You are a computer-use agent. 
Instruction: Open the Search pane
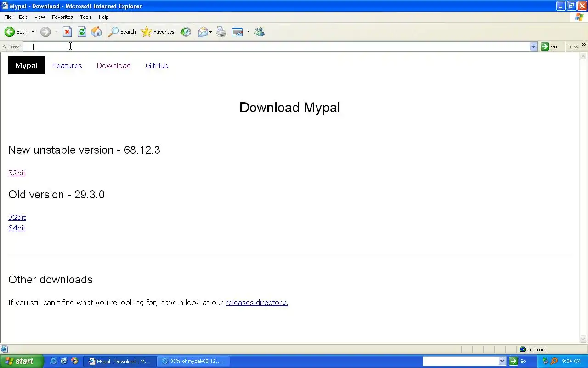(122, 32)
